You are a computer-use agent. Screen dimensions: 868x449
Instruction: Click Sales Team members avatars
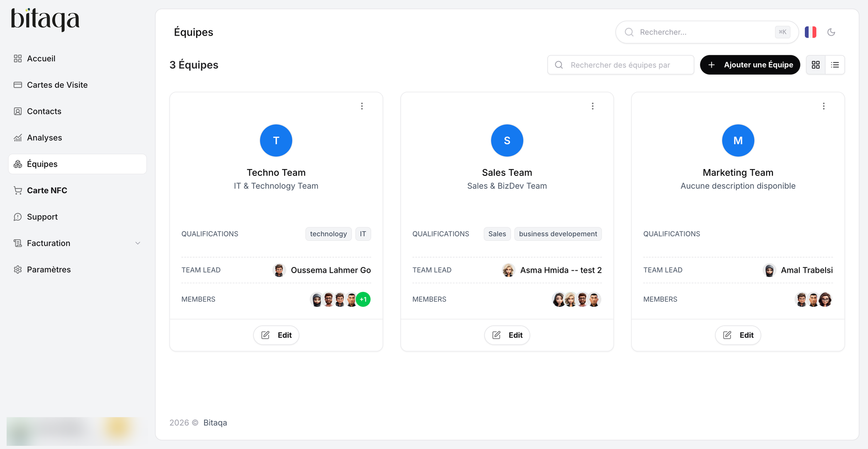tap(576, 300)
